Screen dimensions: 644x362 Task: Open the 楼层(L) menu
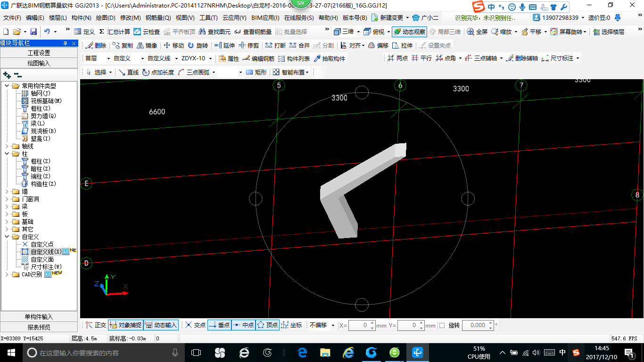point(58,18)
